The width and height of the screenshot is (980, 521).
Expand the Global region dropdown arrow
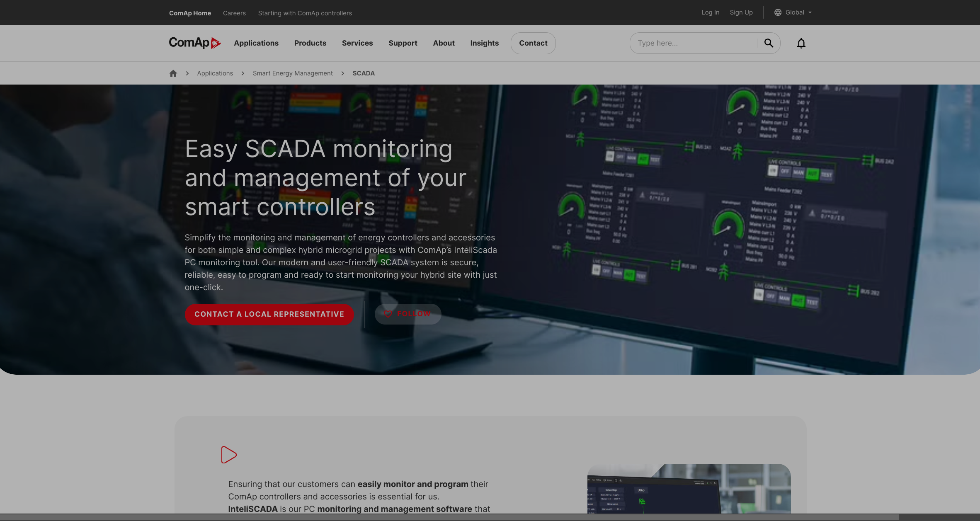810,12
